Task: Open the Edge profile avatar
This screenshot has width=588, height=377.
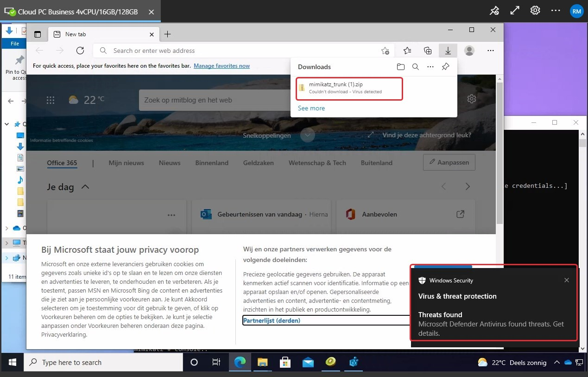Action: pyautogui.click(x=469, y=51)
